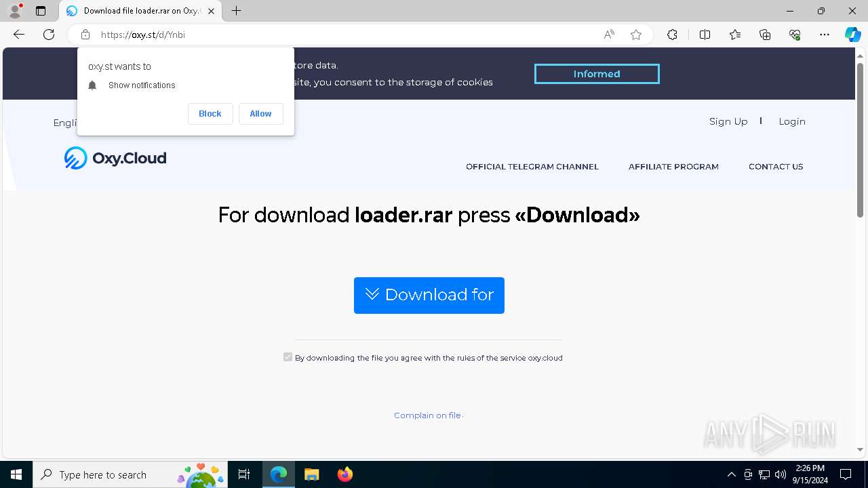Refresh the current page
868x488 pixels.
click(x=49, y=35)
